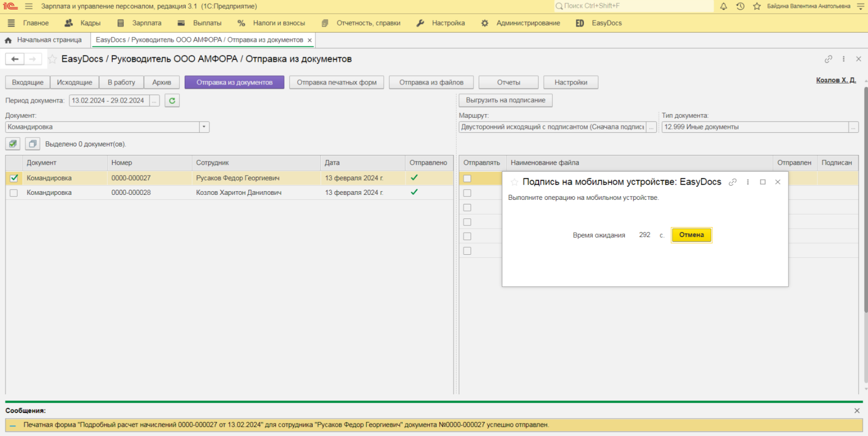Open the Выплаты menu section
The image size is (868, 436).
[x=200, y=23]
